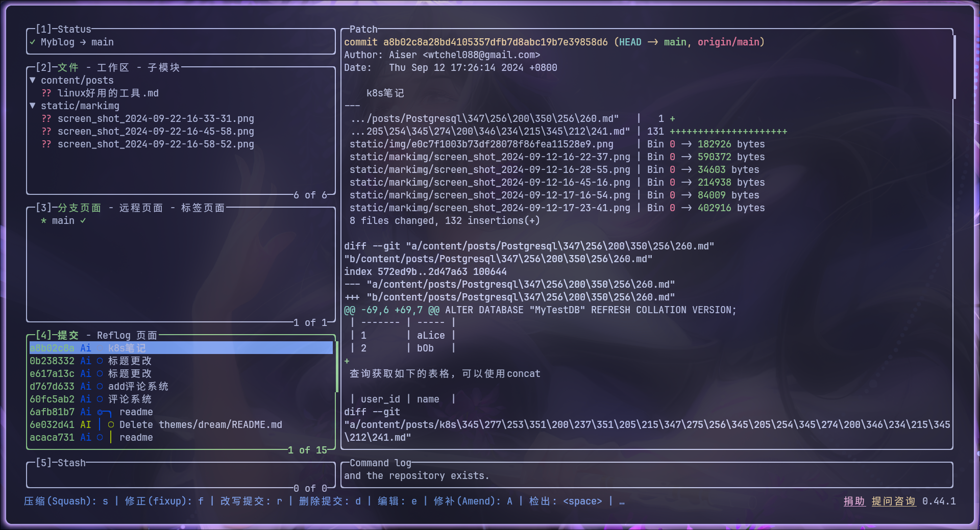Click graph node for commit d767d633
This screenshot has width=980, height=530.
pos(100,386)
